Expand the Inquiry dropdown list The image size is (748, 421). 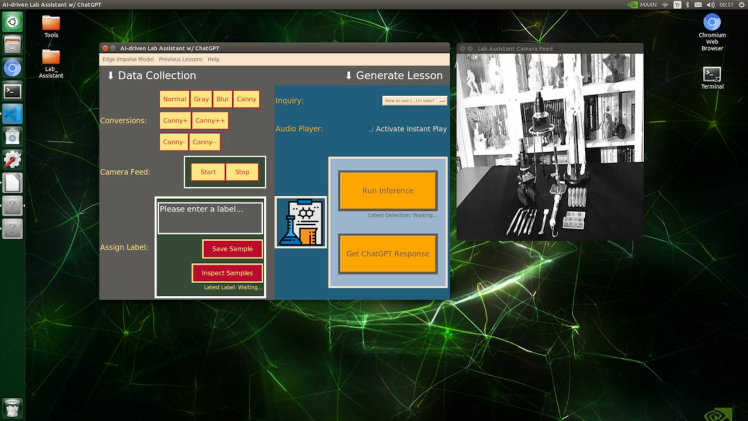tap(414, 101)
